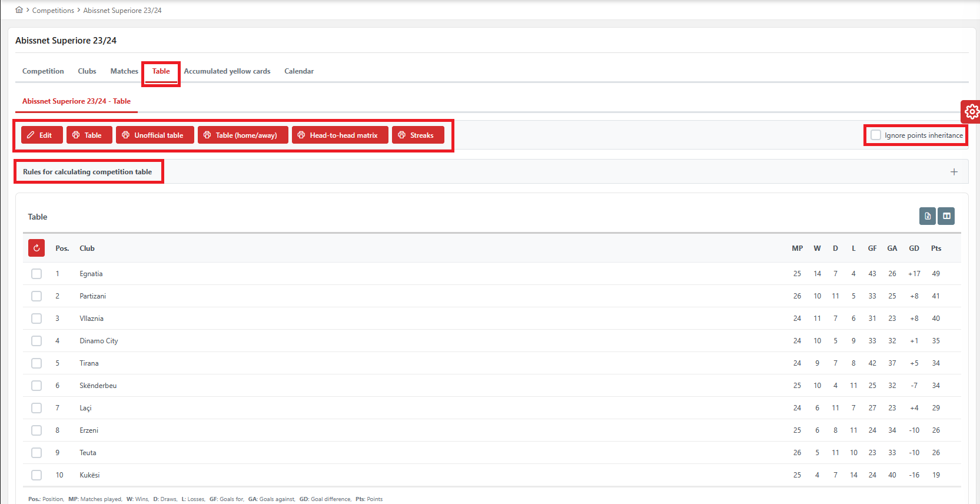Click the export file icon above table
The image size is (980, 504).
(x=927, y=216)
